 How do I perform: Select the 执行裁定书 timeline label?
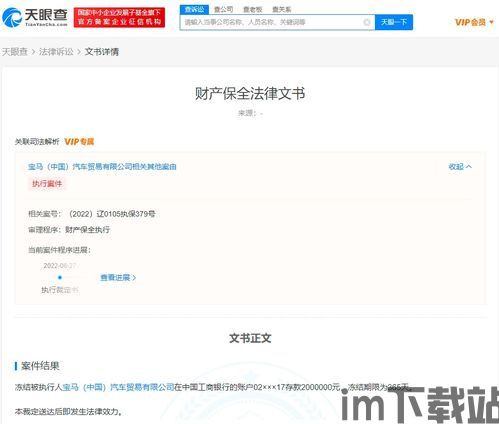click(60, 290)
